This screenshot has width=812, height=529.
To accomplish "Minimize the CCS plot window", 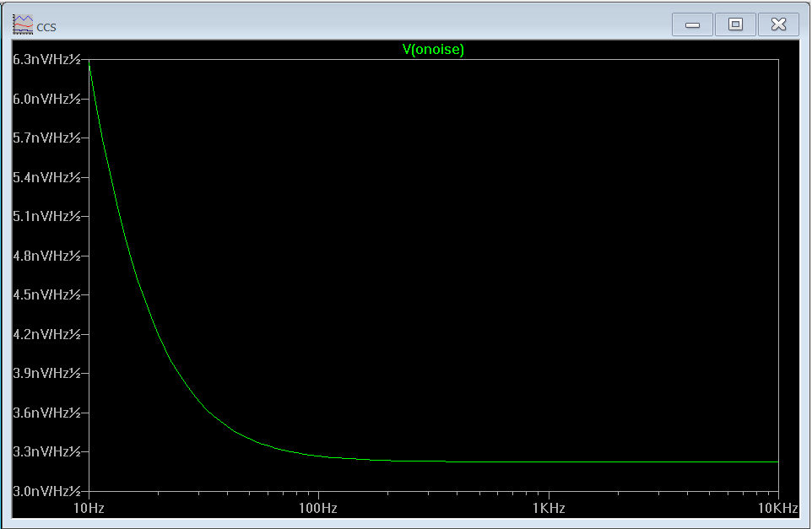I will tap(692, 24).
